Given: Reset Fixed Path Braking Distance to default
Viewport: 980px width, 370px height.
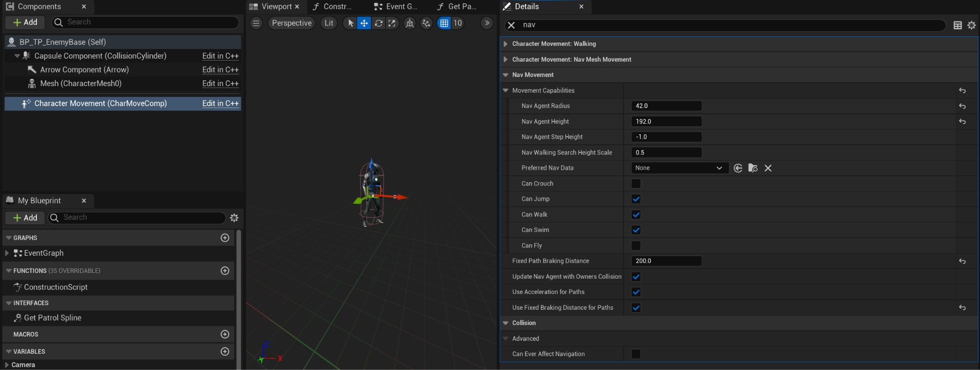Looking at the screenshot, I should point(962,261).
